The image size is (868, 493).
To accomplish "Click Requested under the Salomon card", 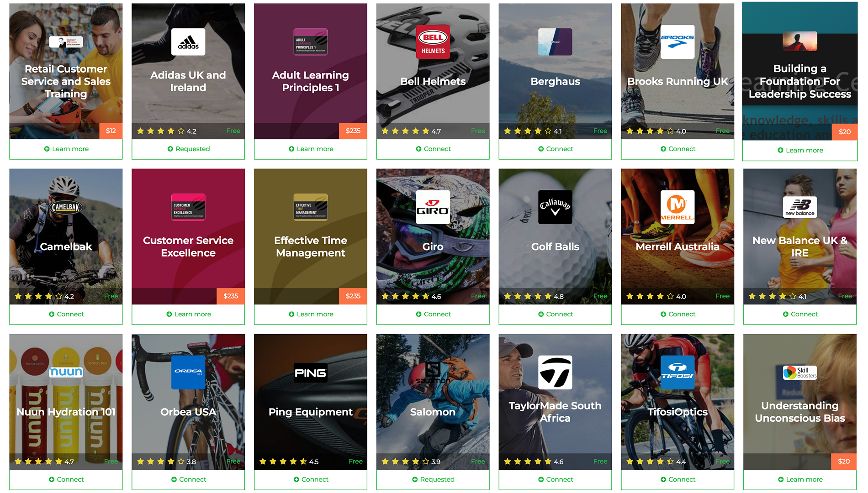I will coord(433,480).
